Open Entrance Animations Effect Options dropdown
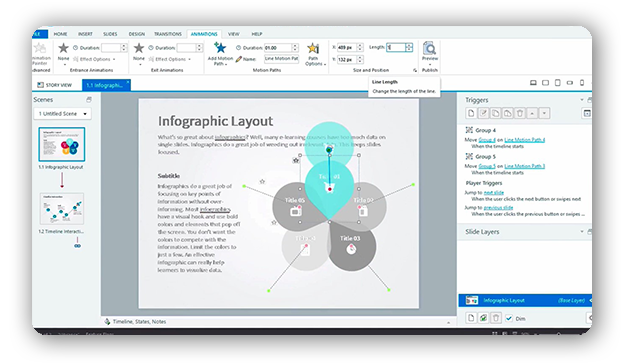Viewport: 626px width, 363px height. click(x=94, y=59)
